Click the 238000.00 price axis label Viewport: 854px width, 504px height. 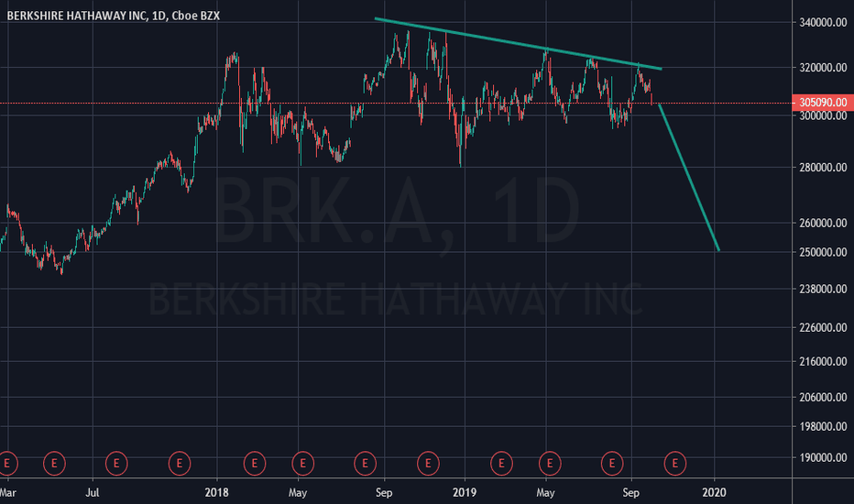click(x=823, y=289)
